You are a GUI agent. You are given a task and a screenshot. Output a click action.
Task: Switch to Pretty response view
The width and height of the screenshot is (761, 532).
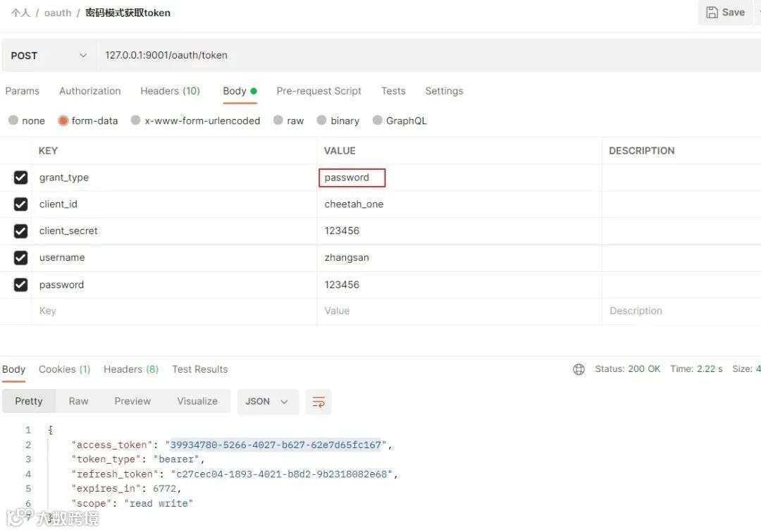(x=29, y=402)
